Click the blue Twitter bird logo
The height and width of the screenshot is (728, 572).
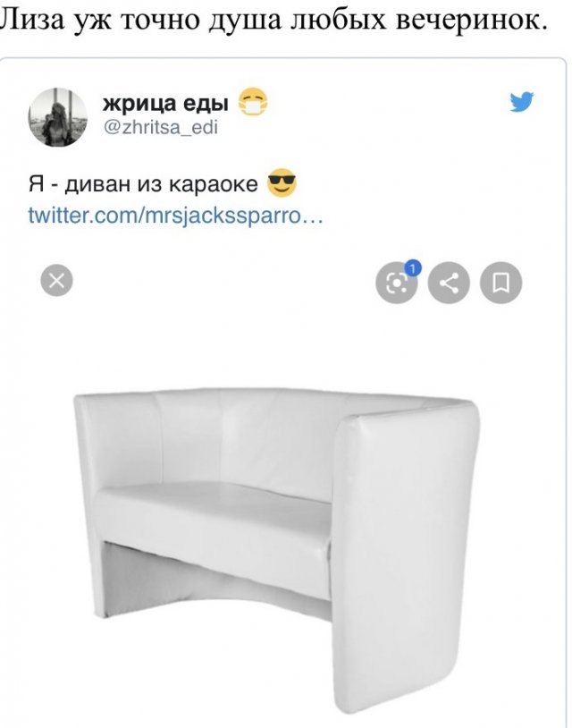pyautogui.click(x=522, y=102)
